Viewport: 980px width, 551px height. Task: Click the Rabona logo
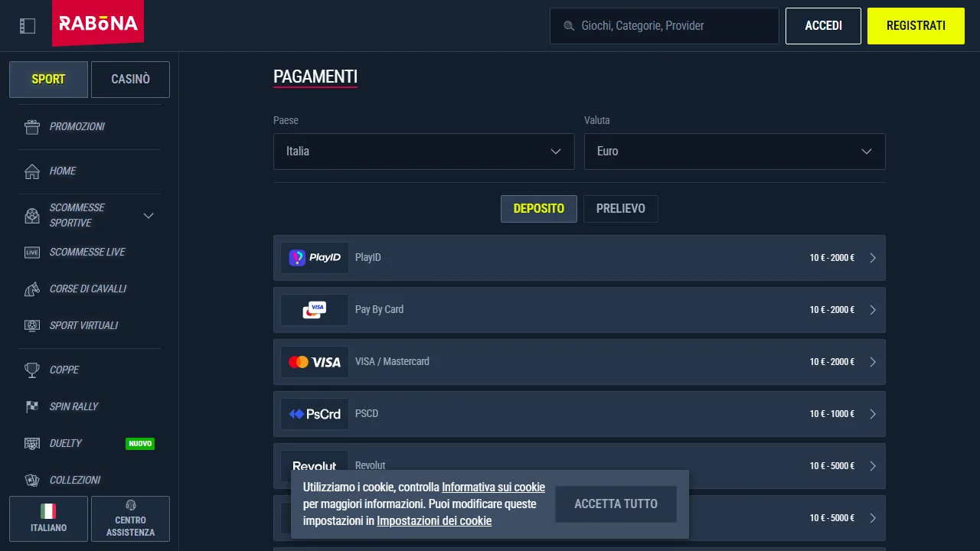click(98, 23)
